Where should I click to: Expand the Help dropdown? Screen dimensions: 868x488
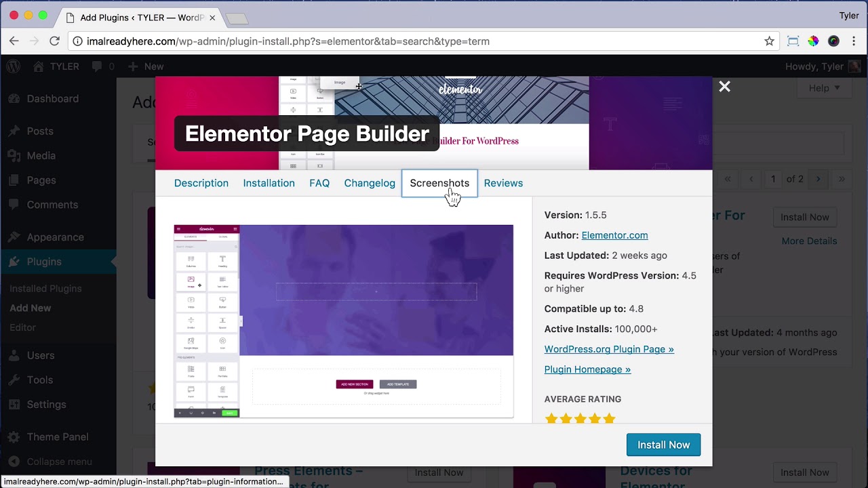(824, 87)
